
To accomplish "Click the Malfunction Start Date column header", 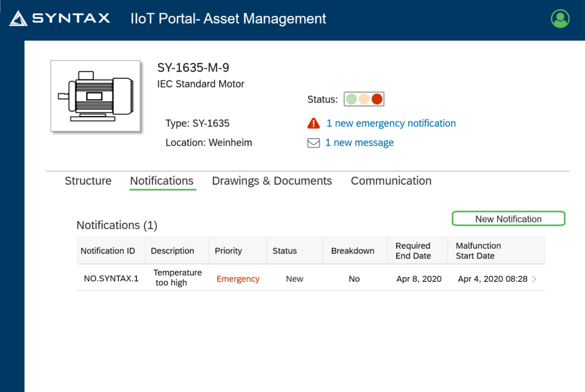I will [x=496, y=251].
